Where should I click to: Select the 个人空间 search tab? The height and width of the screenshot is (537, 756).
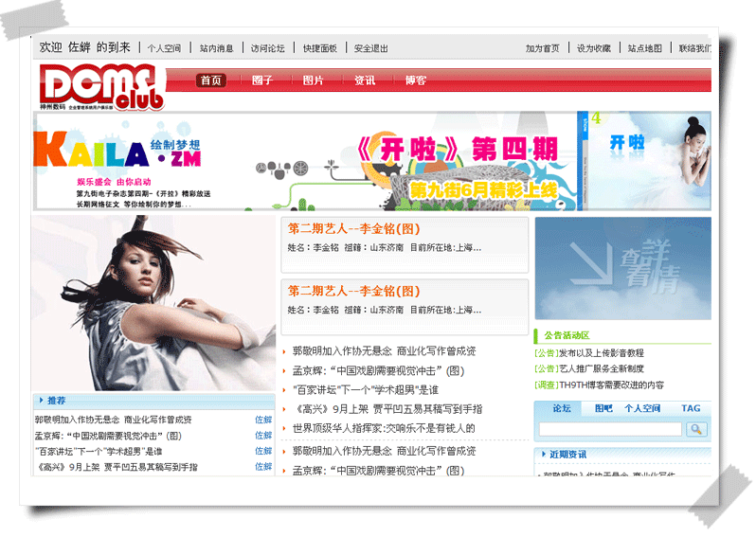642,408
